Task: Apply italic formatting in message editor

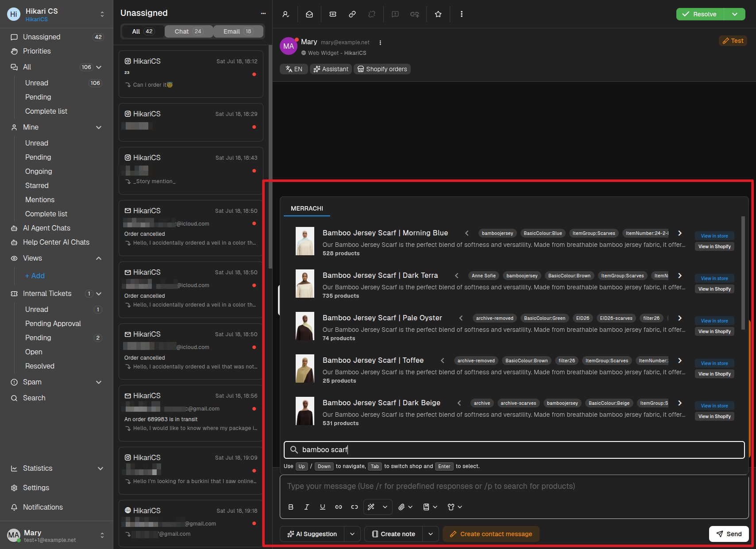Action: click(307, 507)
